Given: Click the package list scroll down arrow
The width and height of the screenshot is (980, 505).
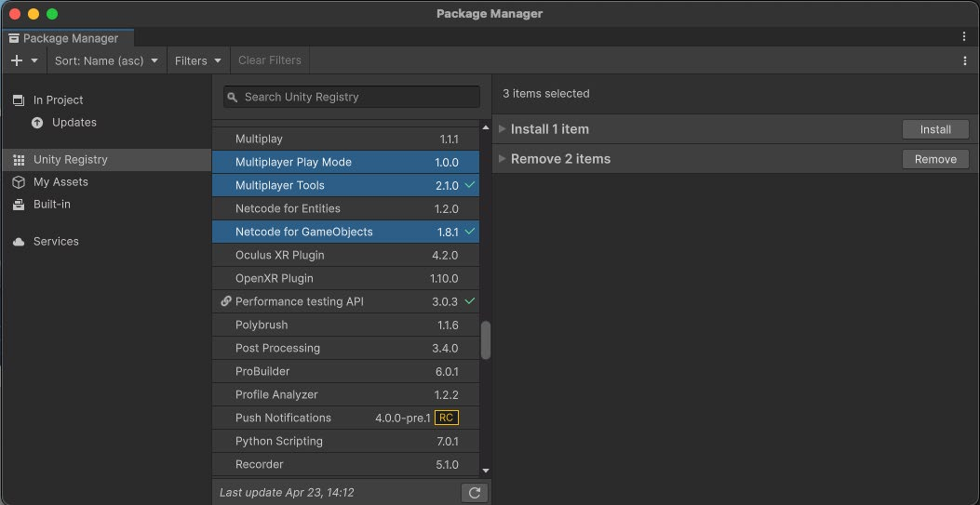Looking at the screenshot, I should tap(486, 472).
